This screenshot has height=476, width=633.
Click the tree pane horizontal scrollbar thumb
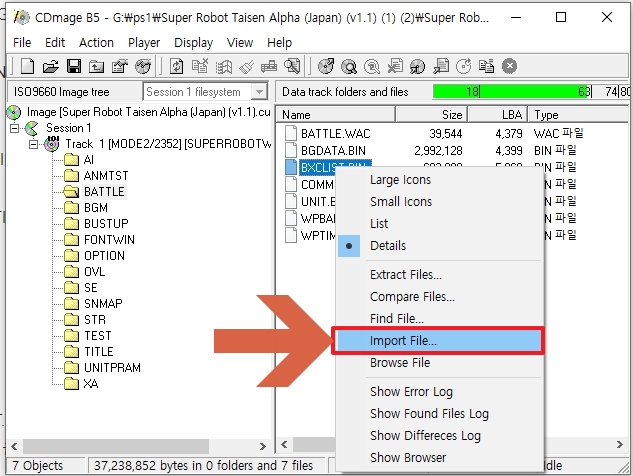tap(116, 446)
